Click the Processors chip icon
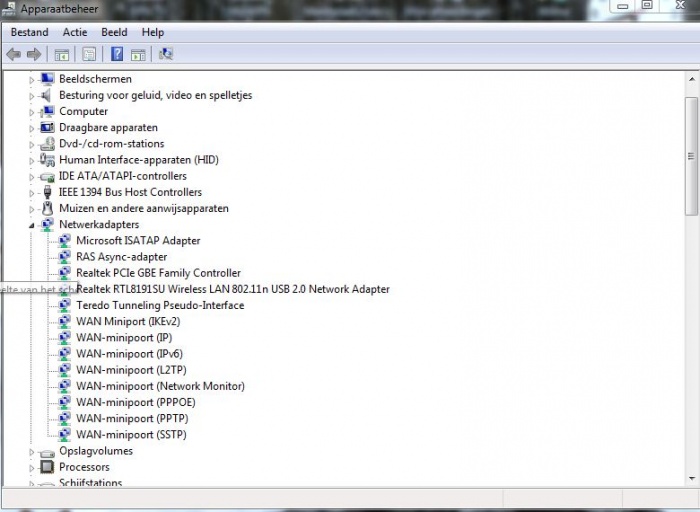 (x=47, y=467)
